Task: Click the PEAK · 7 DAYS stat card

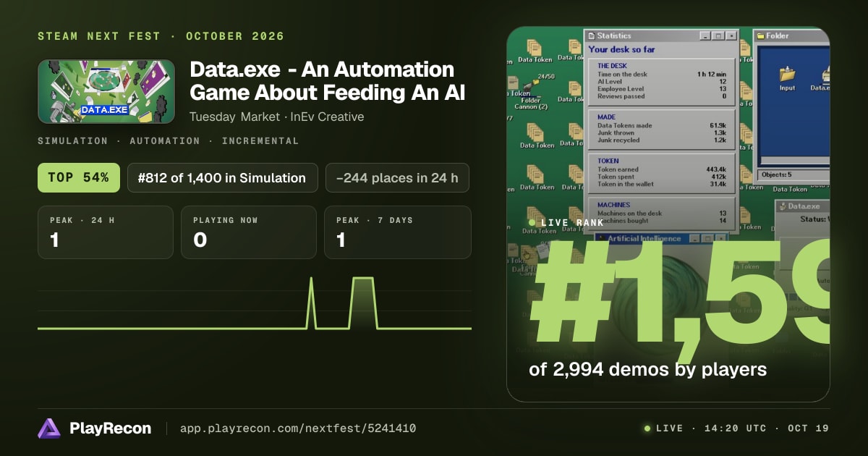Action: (398, 232)
